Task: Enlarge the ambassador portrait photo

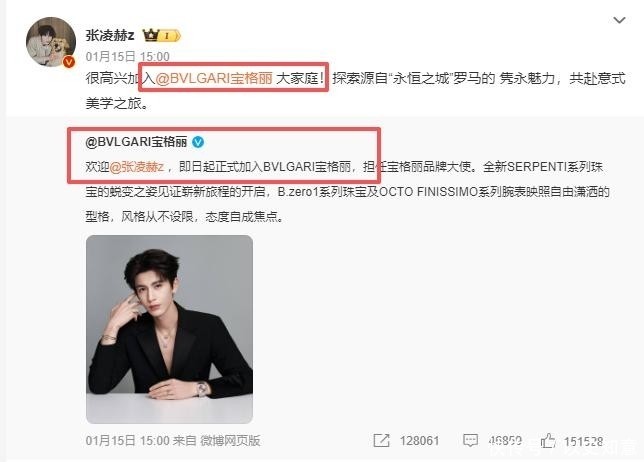Action: 169,329
